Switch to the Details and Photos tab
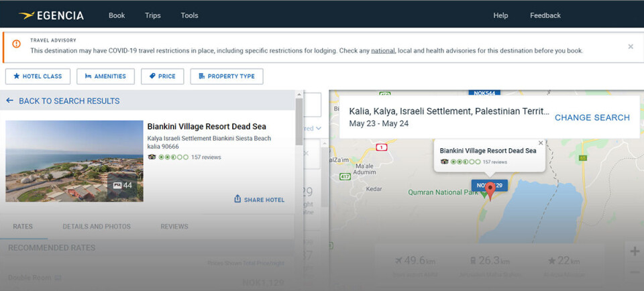Viewport: 644px width, 291px height. 97,227
